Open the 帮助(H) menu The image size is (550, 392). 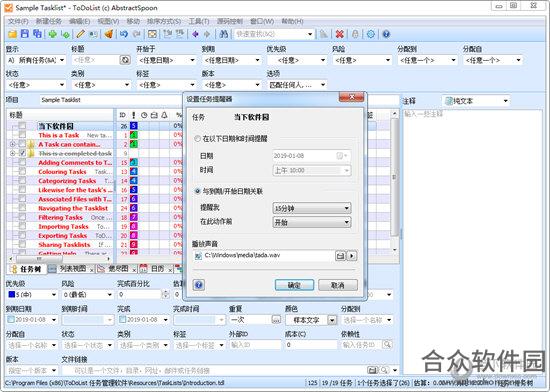click(292, 21)
